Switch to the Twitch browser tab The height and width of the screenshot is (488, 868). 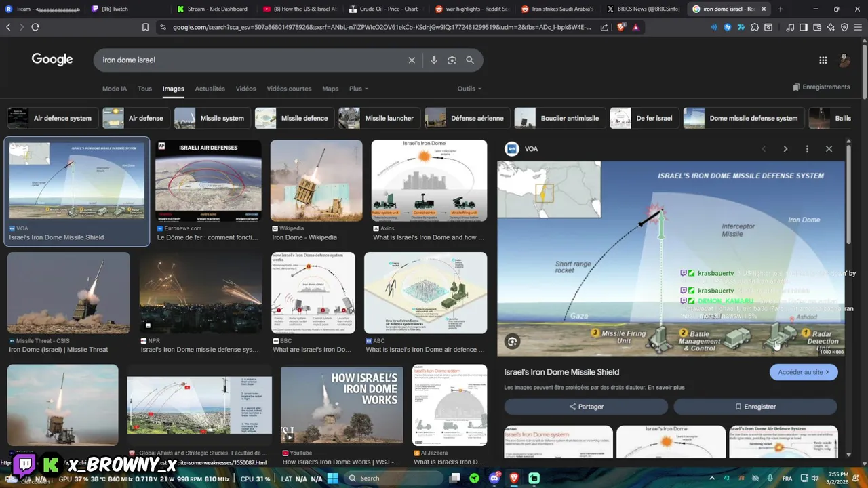[126, 9]
